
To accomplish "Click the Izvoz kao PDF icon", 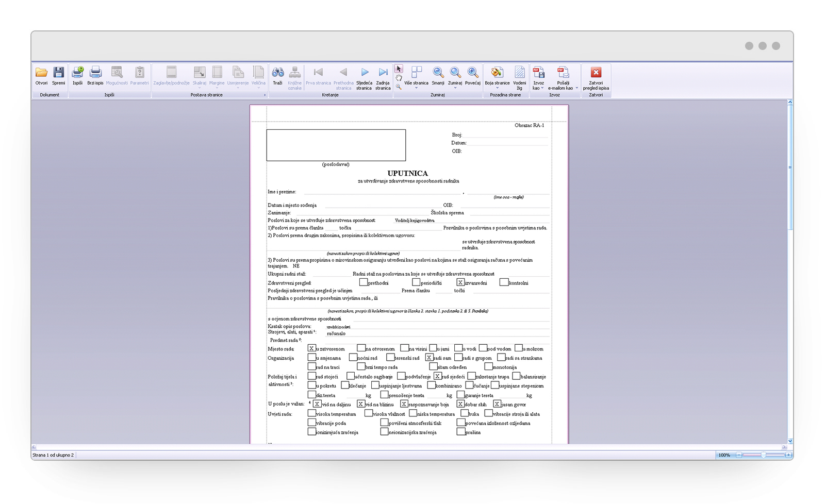I will point(538,73).
